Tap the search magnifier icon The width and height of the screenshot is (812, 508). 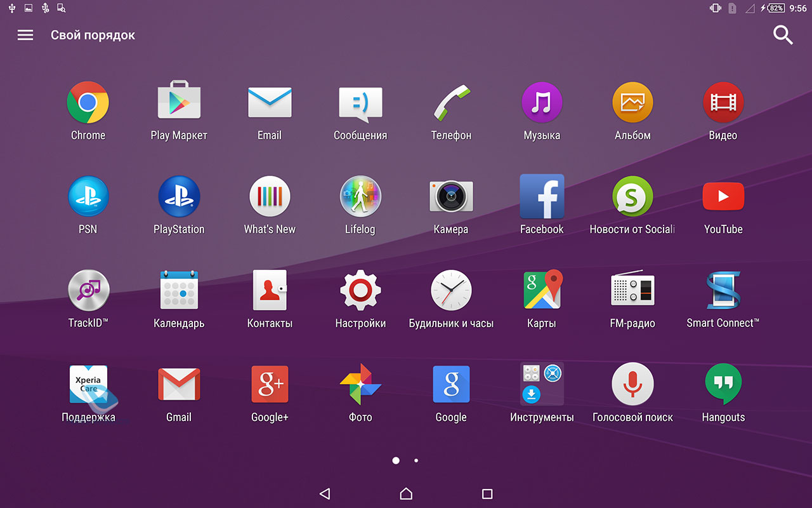pyautogui.click(x=783, y=35)
